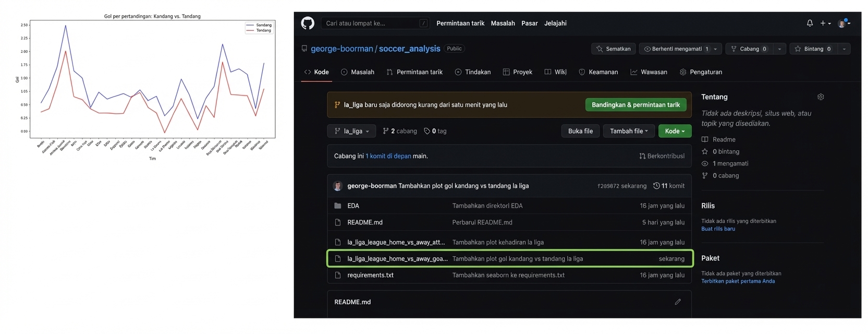Open the user avatar menu

click(843, 23)
